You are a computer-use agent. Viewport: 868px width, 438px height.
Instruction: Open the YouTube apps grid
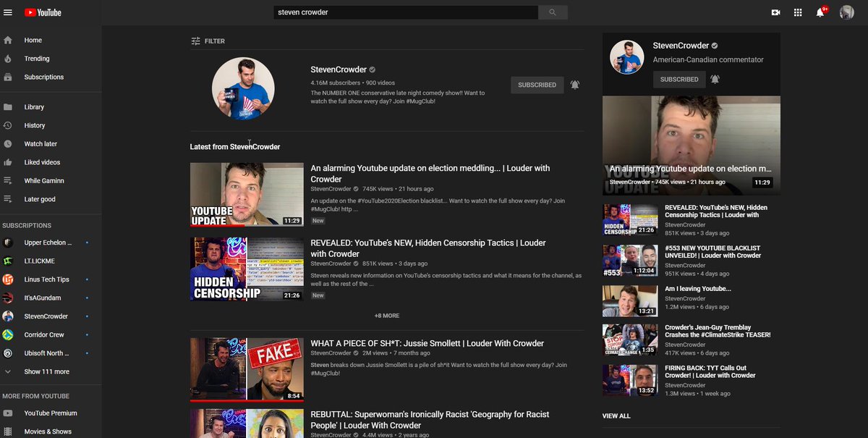pos(798,12)
